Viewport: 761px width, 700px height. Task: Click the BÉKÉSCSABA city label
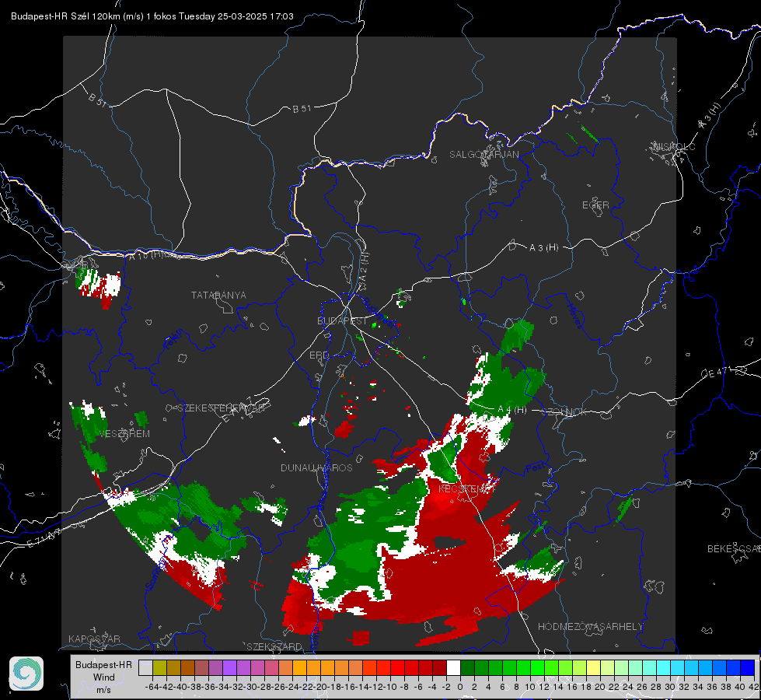[734, 548]
